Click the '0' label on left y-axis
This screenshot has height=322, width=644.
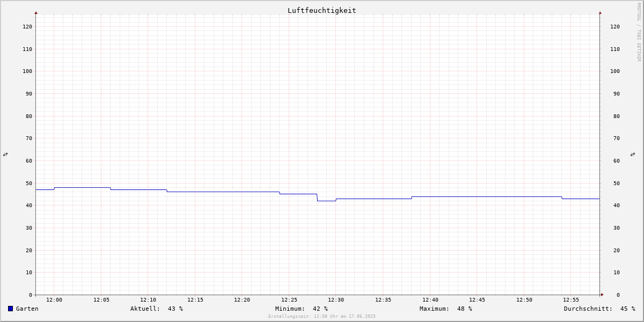coord(31,295)
